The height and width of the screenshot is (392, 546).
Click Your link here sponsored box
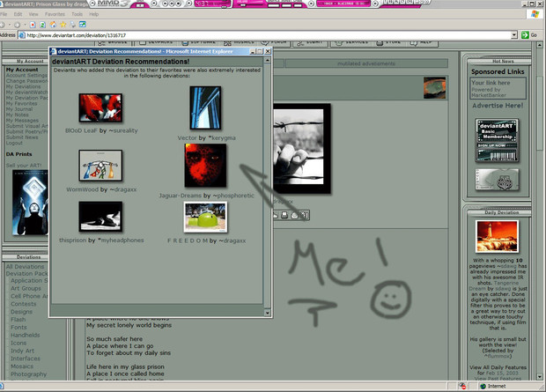coord(498,88)
